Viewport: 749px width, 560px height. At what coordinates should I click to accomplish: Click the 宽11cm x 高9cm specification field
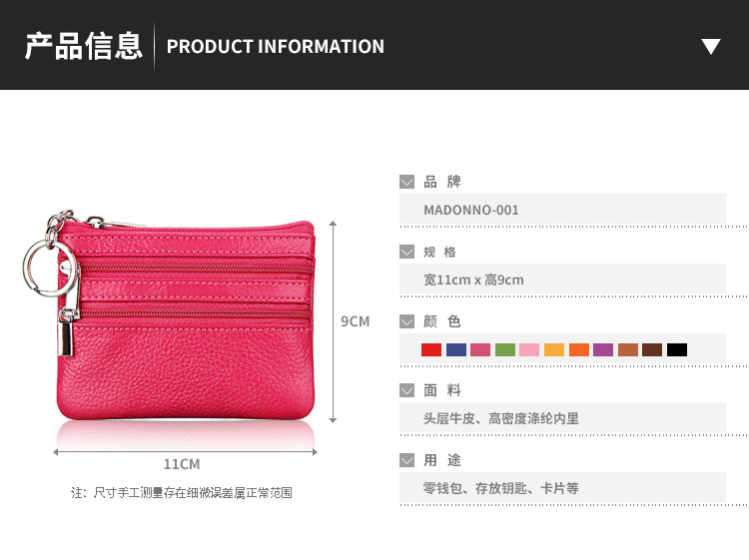[x=562, y=280]
